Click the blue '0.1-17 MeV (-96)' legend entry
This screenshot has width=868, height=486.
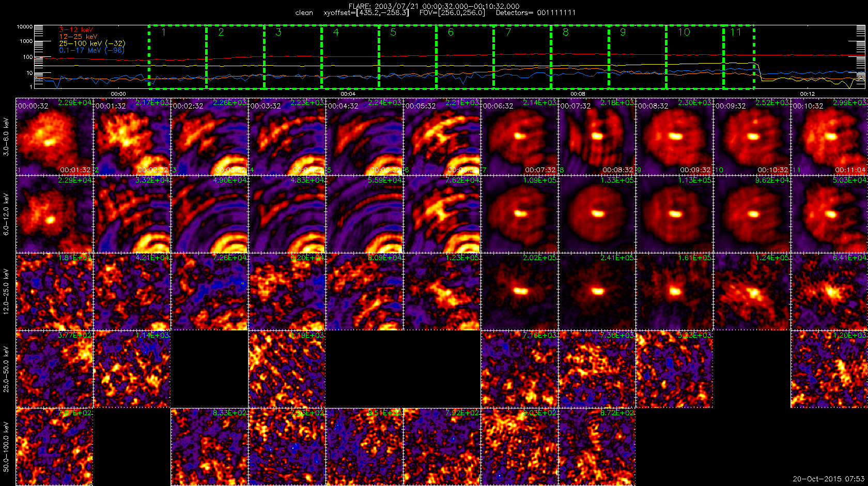pyautogui.click(x=91, y=50)
